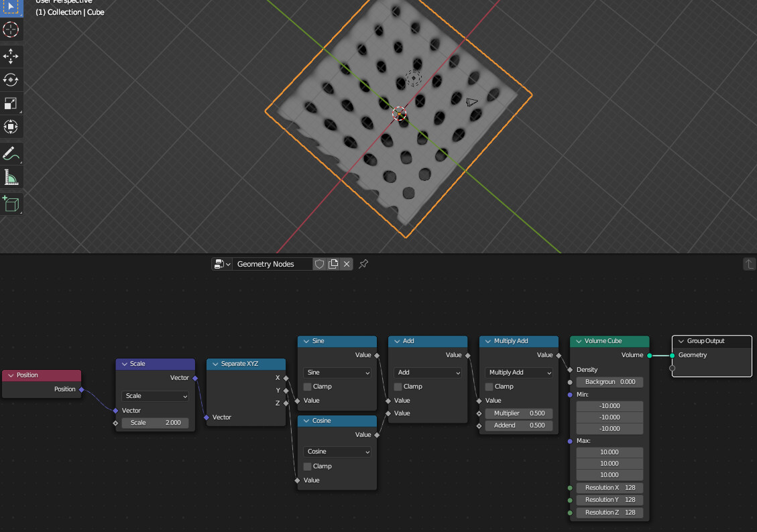Image resolution: width=757 pixels, height=532 pixels.
Task: Activate the Annotate tool
Action: [12, 153]
